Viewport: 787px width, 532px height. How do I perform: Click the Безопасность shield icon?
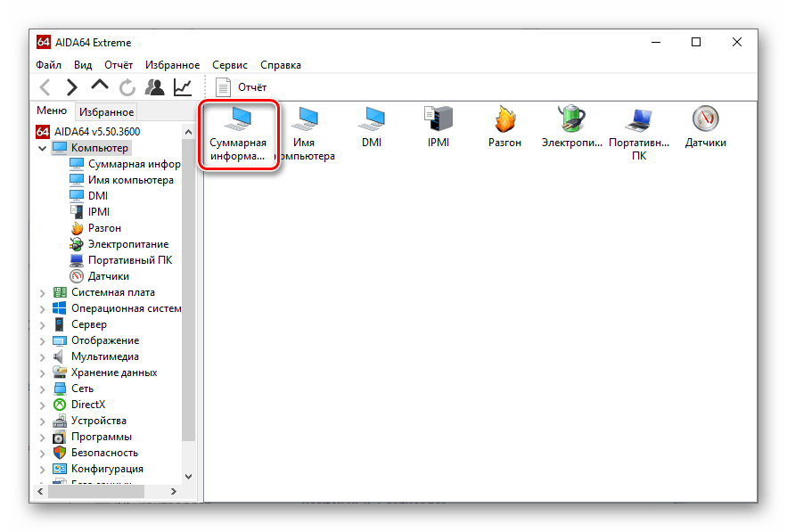coord(60,453)
